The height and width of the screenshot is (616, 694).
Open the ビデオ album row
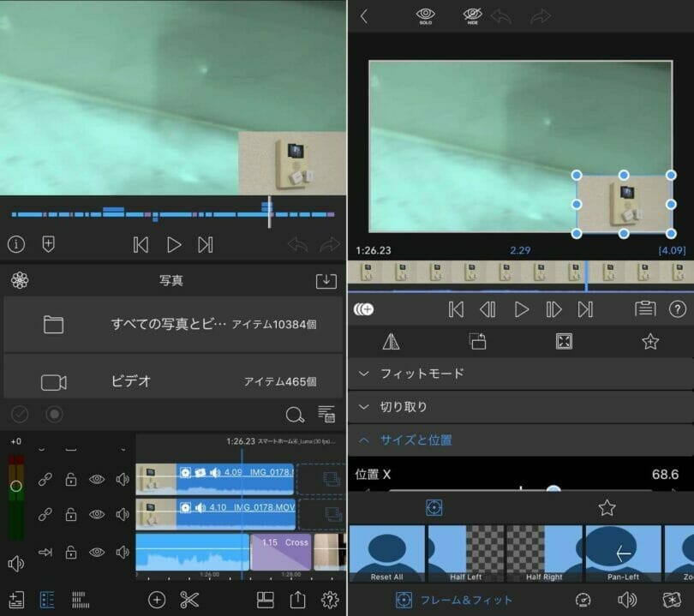pyautogui.click(x=173, y=376)
